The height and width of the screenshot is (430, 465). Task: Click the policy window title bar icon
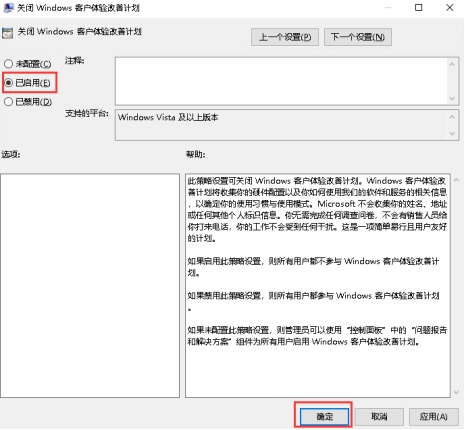pos(8,7)
